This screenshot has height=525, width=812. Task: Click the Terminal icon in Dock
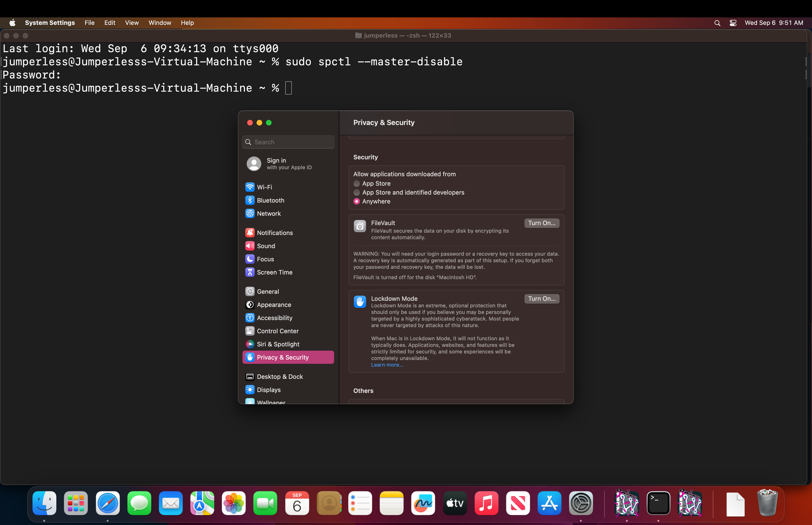658,503
